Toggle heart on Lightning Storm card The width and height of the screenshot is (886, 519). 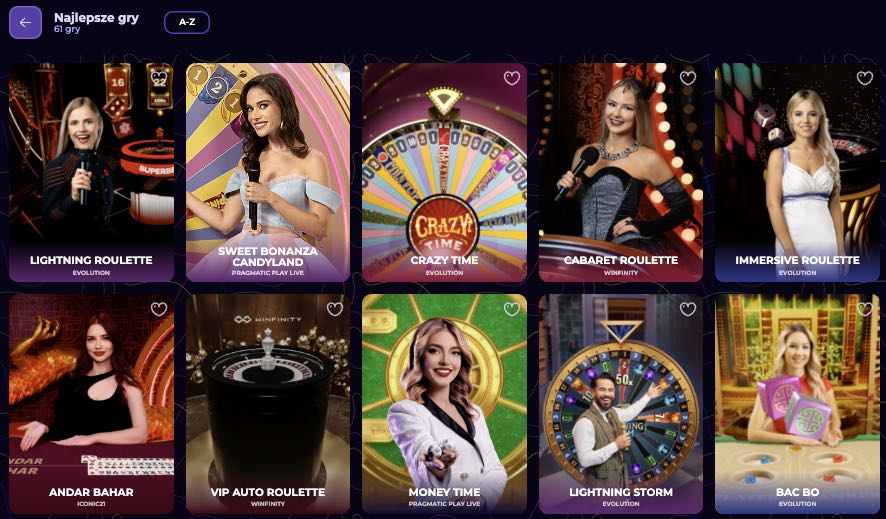[x=688, y=309]
